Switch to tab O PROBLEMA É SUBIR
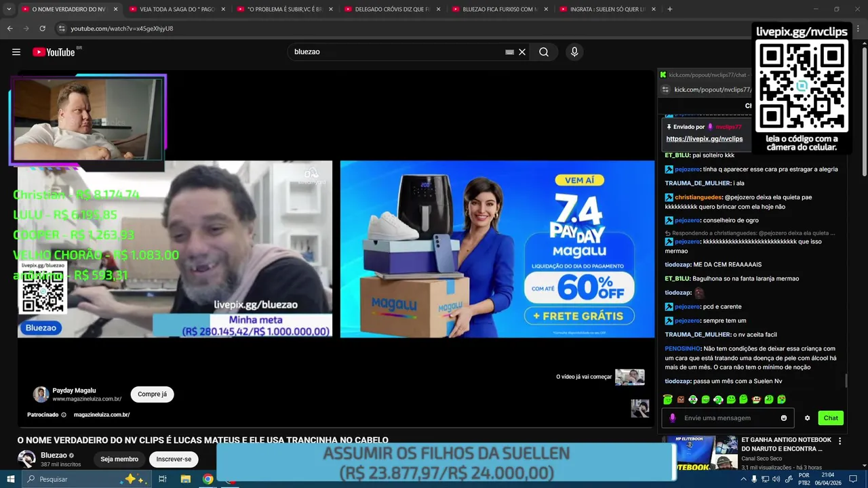The width and height of the screenshot is (868, 488). coord(285,9)
